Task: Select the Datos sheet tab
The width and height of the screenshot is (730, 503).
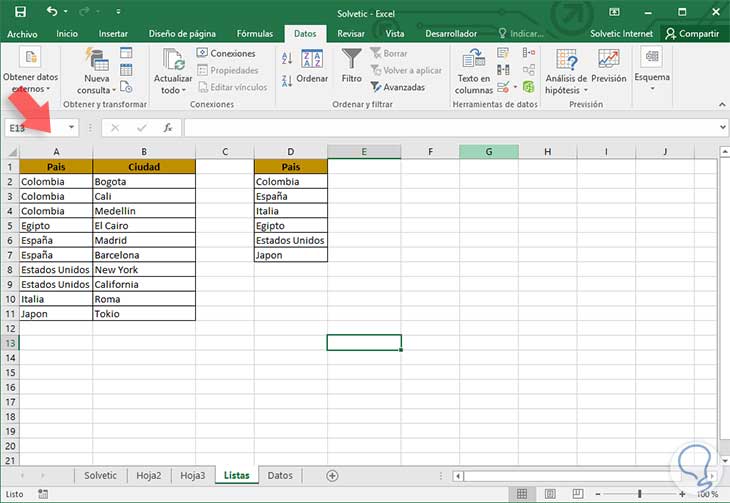Action: pos(280,476)
